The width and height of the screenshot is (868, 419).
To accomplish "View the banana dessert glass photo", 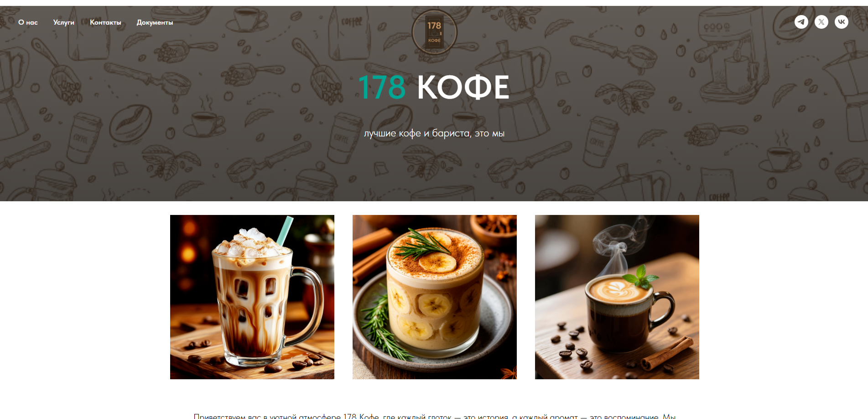I will click(435, 297).
